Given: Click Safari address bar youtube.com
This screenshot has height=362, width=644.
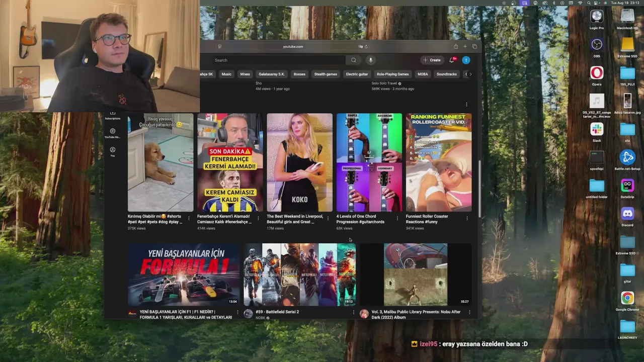Looking at the screenshot, I should pyautogui.click(x=292, y=46).
